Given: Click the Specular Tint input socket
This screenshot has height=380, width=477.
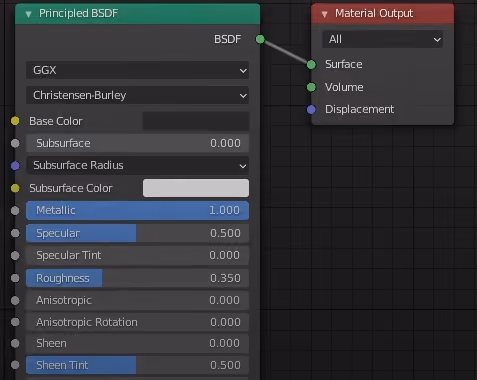Looking at the screenshot, I should (15, 256).
